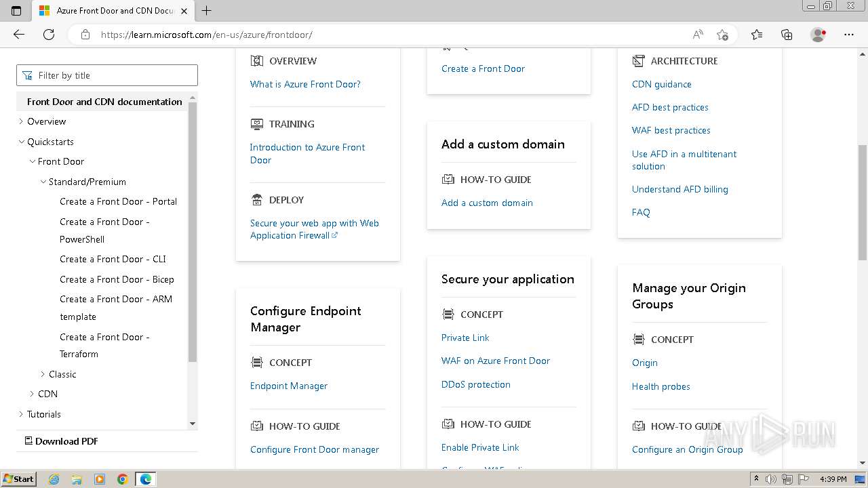Click the volume speaker icon in the tray
This screenshot has width=868, height=488.
click(x=771, y=479)
